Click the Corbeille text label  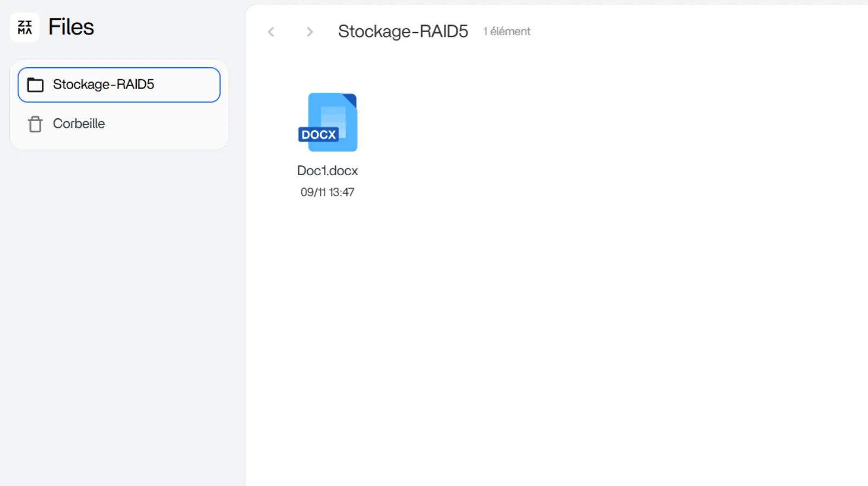(x=79, y=124)
